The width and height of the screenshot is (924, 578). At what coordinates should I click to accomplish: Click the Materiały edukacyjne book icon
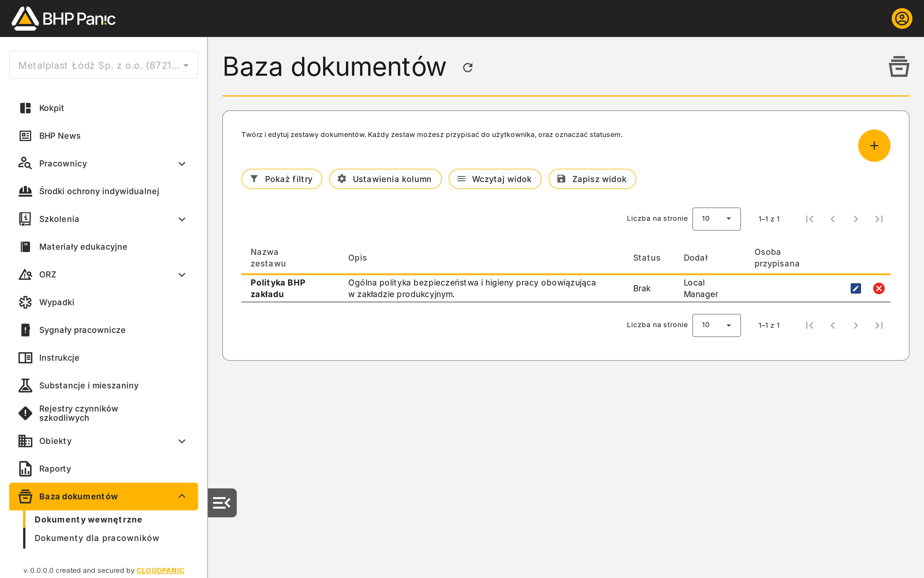point(25,247)
